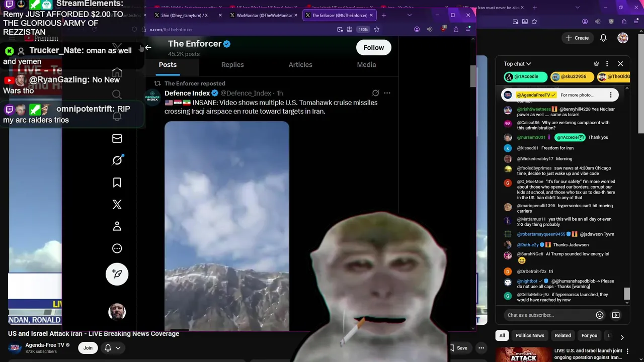
Task: Click YouTube Create button
Action: [x=577, y=38]
